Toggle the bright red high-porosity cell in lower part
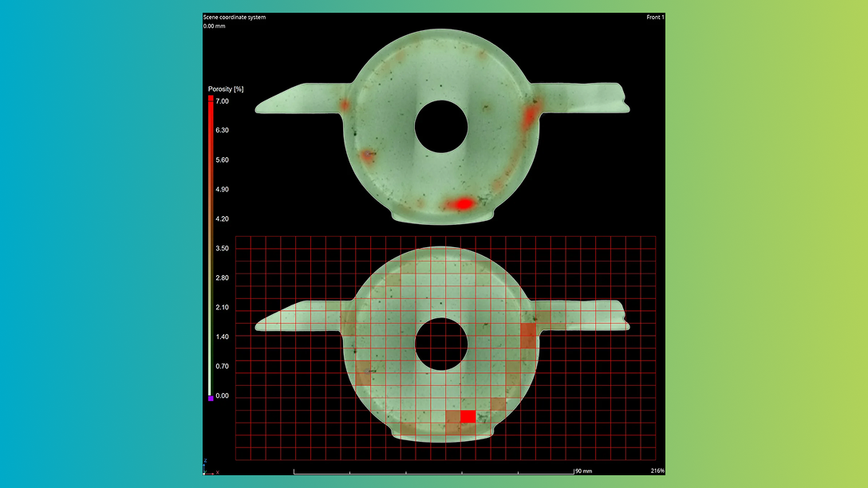This screenshot has height=488, width=868. (x=470, y=415)
